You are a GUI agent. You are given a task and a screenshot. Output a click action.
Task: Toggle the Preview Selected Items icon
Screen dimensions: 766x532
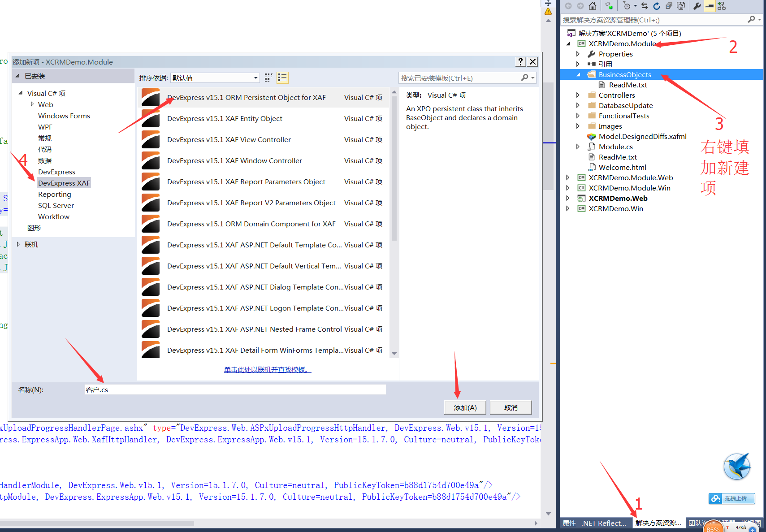coord(710,6)
